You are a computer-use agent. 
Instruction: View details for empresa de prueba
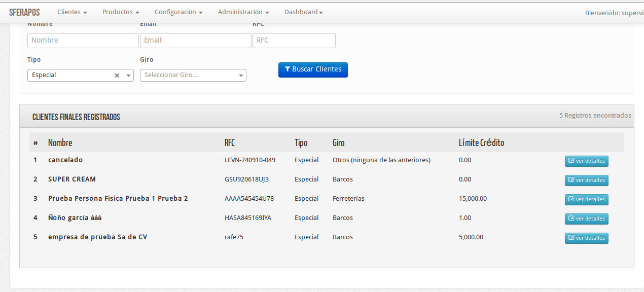586,238
